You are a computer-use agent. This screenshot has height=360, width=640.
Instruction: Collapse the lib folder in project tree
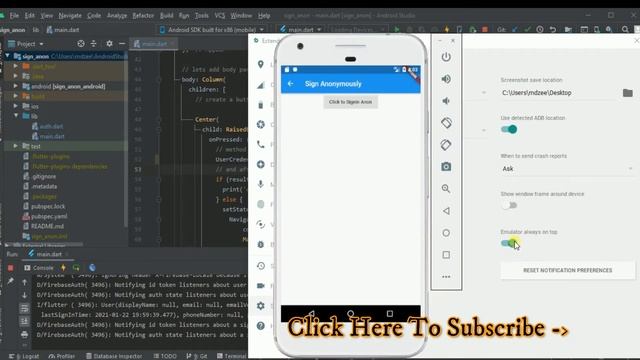pyautogui.click(x=16, y=116)
